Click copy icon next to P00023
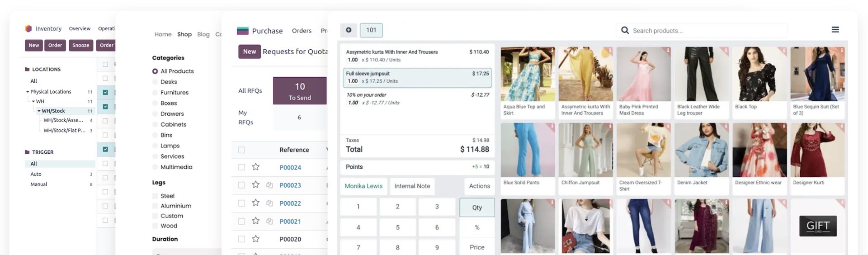This screenshot has width=868, height=255. (269, 185)
